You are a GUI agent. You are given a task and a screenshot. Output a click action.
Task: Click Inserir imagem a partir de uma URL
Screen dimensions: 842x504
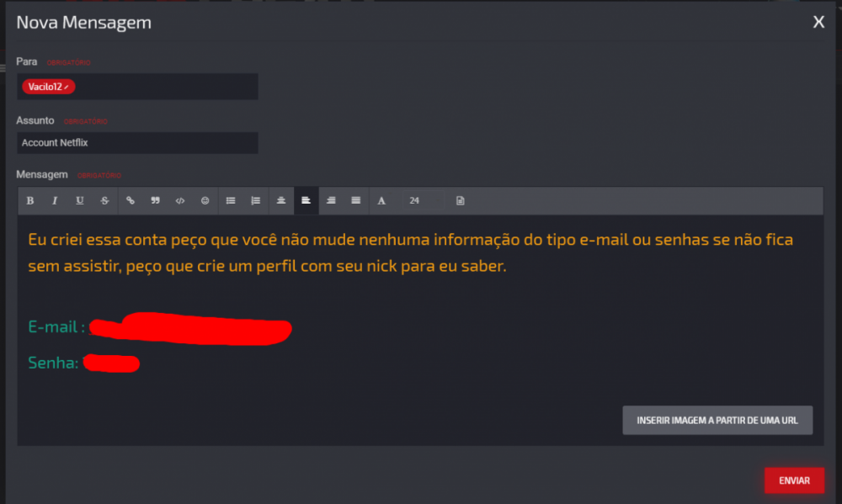tap(717, 420)
